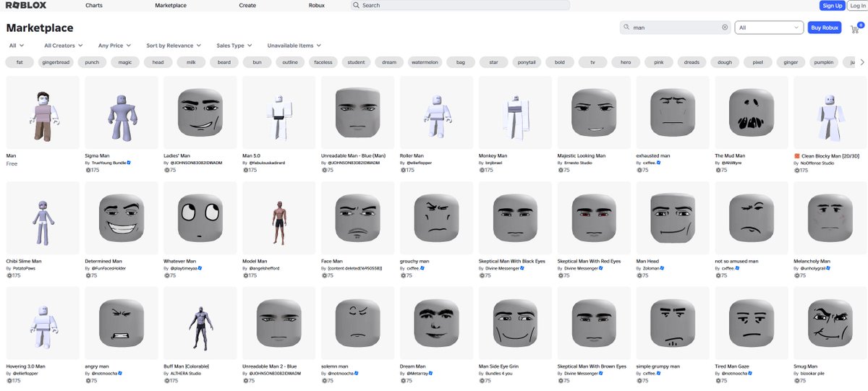
Task: Click the verified badge next to TrueYoung Bundle
Action: [129, 163]
